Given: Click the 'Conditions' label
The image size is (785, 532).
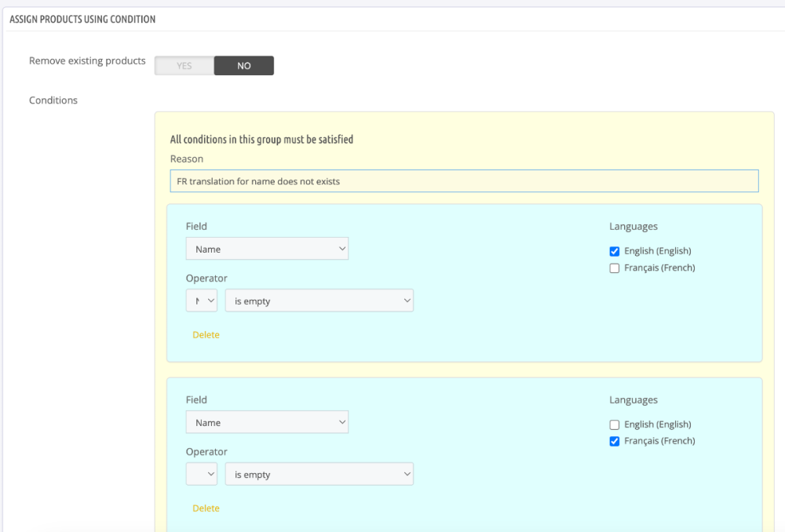Looking at the screenshot, I should click(53, 100).
